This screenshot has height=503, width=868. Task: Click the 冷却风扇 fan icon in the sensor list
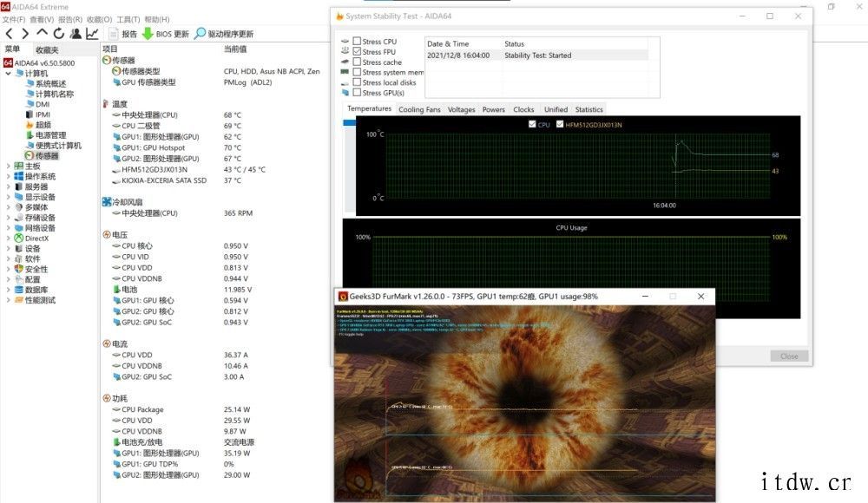pos(107,202)
